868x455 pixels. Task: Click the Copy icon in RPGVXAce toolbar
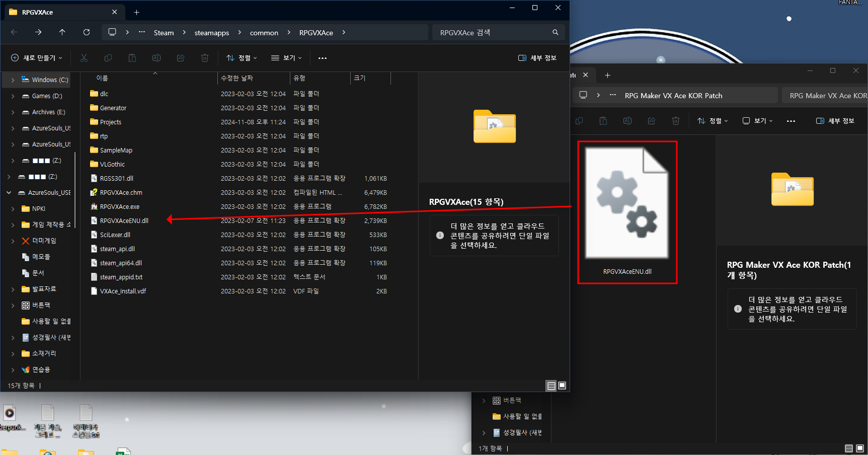coord(108,58)
